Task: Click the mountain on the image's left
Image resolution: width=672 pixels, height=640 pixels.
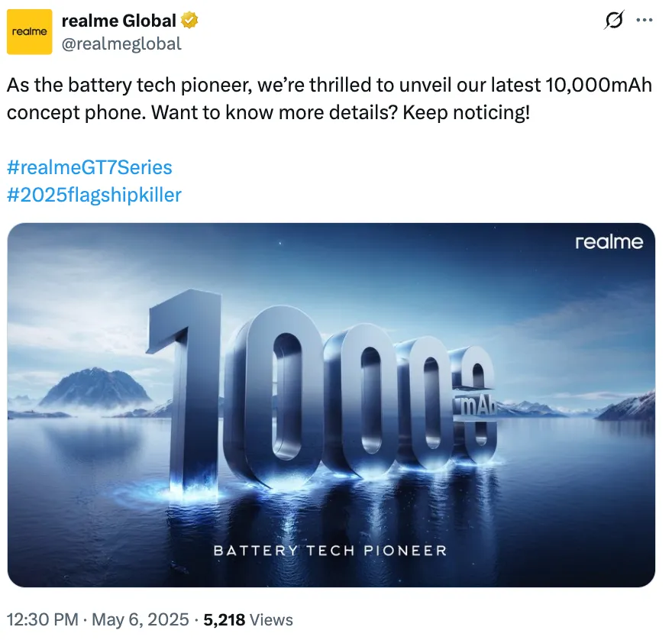Action: (96, 388)
